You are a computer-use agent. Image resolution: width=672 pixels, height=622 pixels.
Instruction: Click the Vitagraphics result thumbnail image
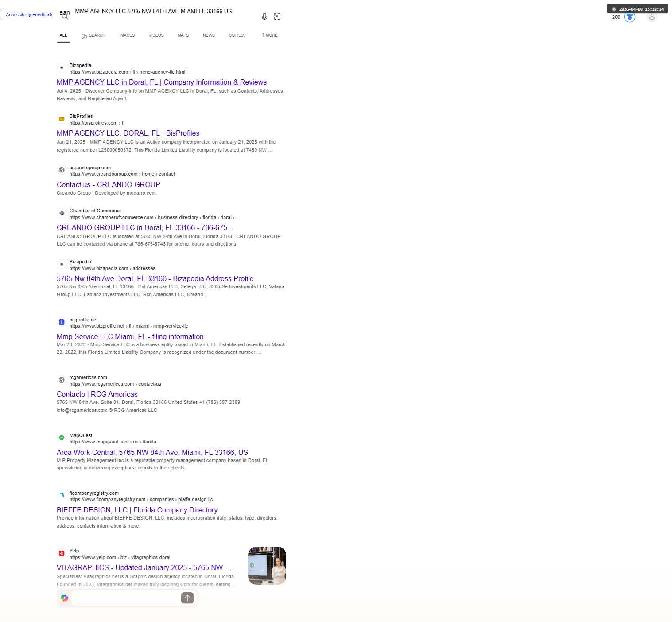click(267, 566)
